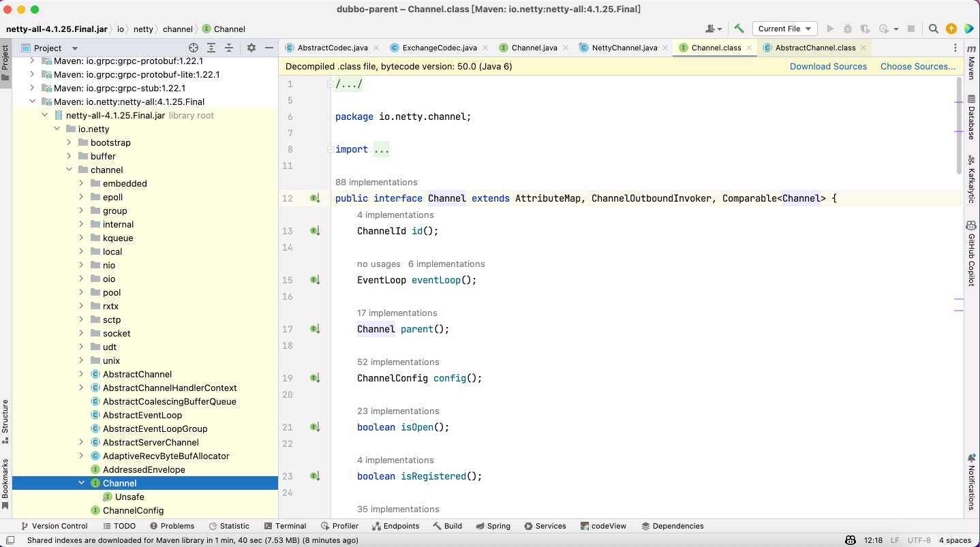Click the 4 spaces indent widget
980x547 pixels.
coord(955,540)
